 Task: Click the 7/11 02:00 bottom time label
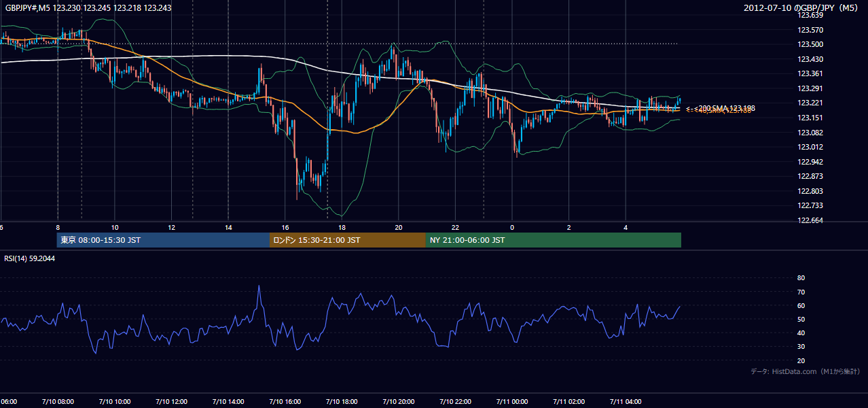tap(568, 402)
